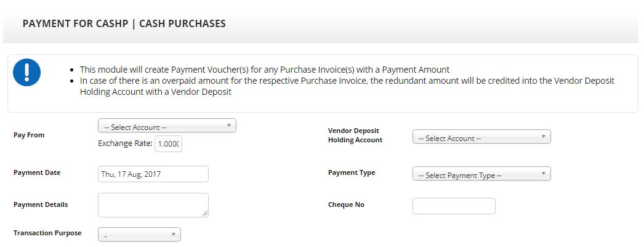Click the Pay From label
The height and width of the screenshot is (247, 644).
click(x=29, y=135)
